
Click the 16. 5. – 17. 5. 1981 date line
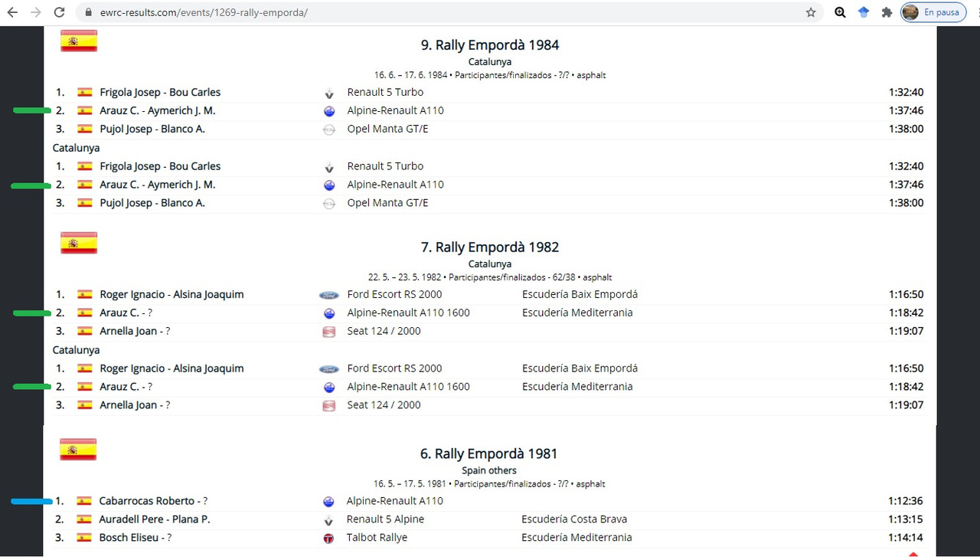point(489,484)
